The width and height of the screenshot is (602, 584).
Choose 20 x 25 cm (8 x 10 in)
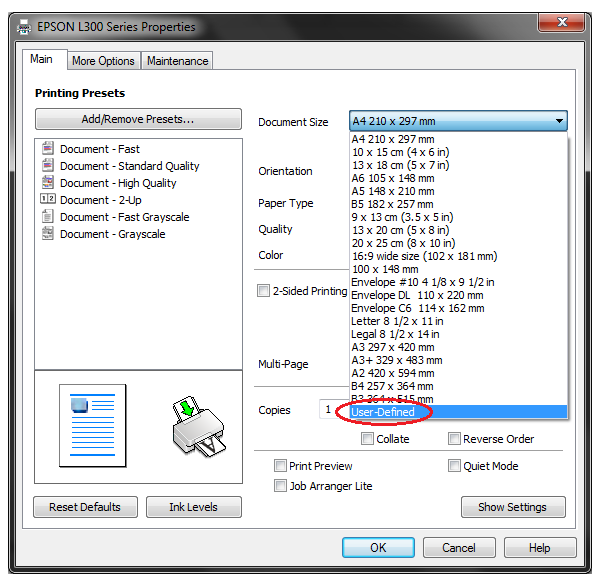coord(458,243)
